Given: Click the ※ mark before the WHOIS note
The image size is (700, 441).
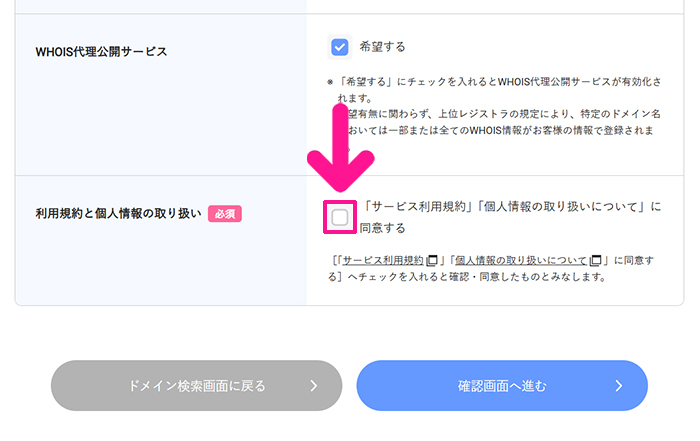Looking at the screenshot, I should click(330, 81).
